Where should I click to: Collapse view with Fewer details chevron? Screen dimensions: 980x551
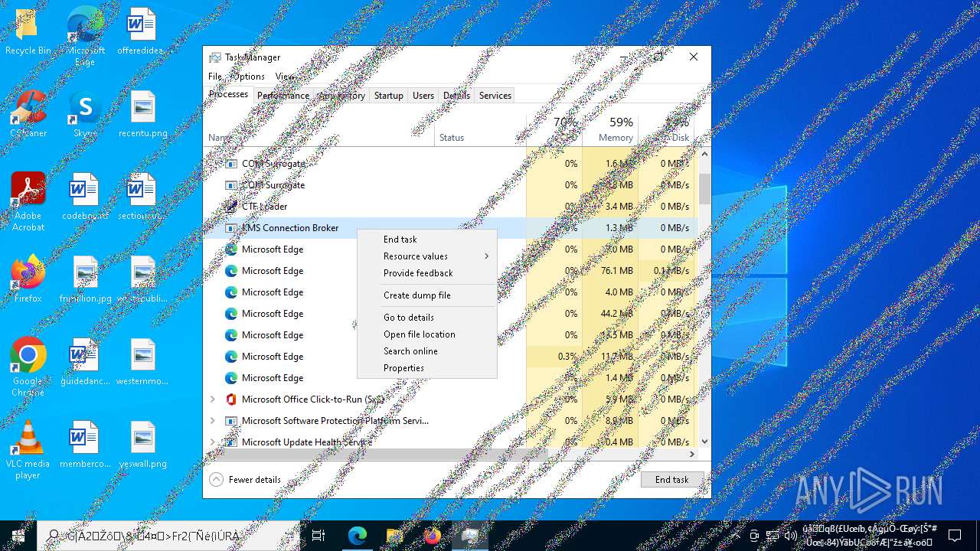(x=216, y=480)
